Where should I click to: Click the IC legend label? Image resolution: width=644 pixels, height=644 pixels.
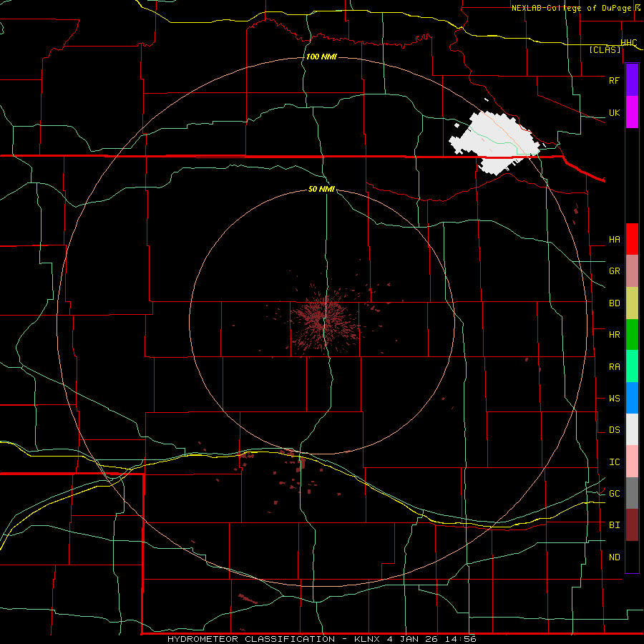click(614, 462)
